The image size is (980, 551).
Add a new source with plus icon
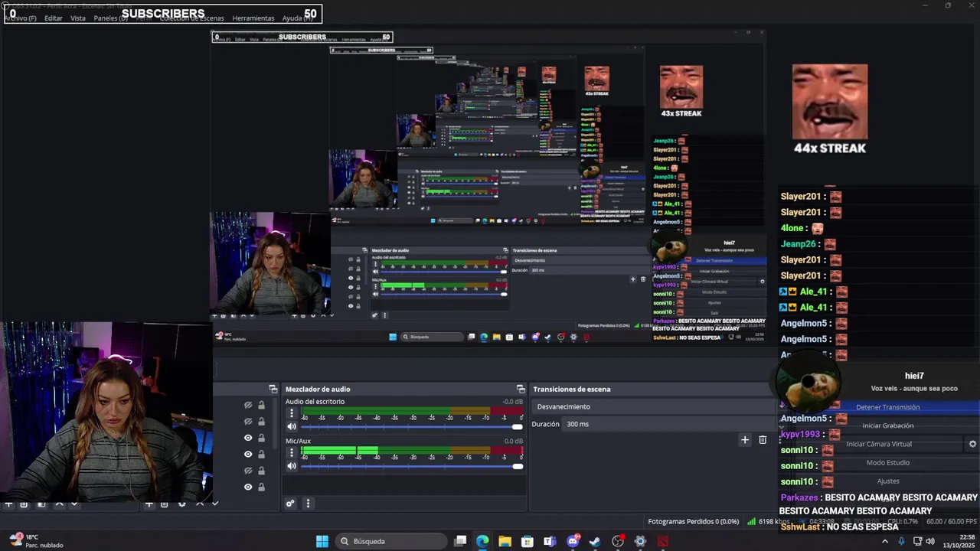click(149, 504)
